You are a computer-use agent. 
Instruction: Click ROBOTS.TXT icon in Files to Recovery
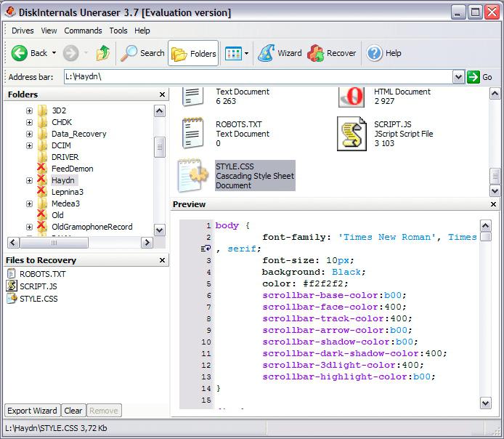(x=11, y=274)
